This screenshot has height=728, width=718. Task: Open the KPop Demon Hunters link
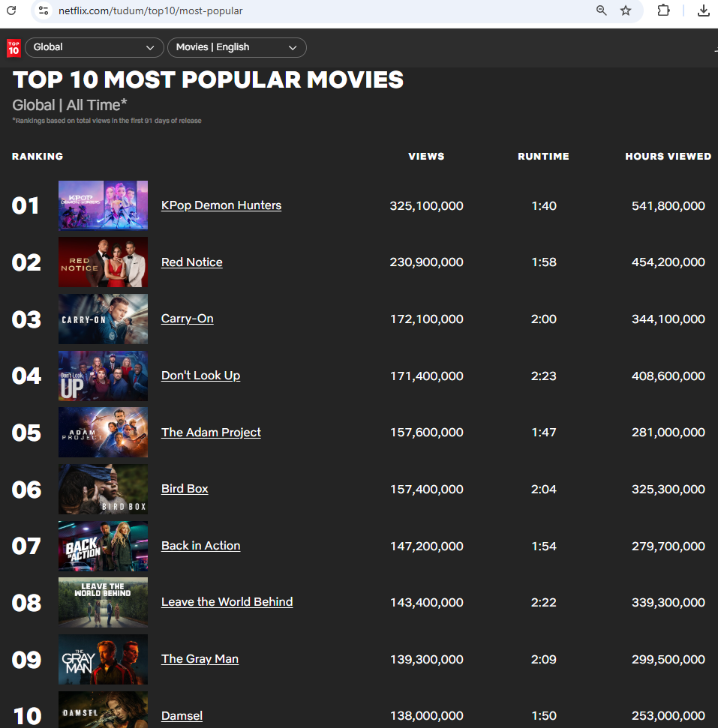pyautogui.click(x=221, y=205)
